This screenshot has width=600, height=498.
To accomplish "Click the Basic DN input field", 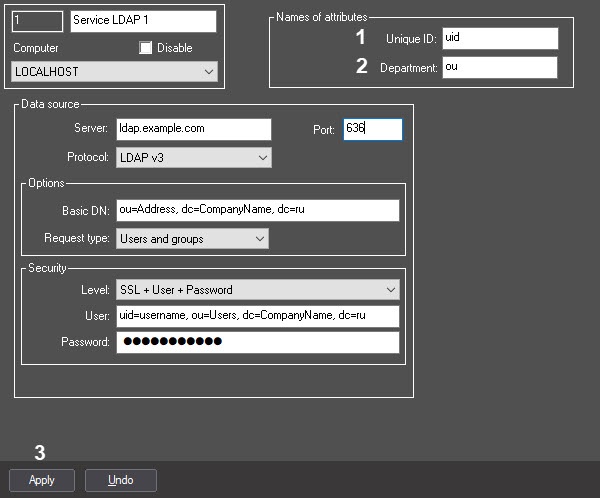I will pos(258,210).
